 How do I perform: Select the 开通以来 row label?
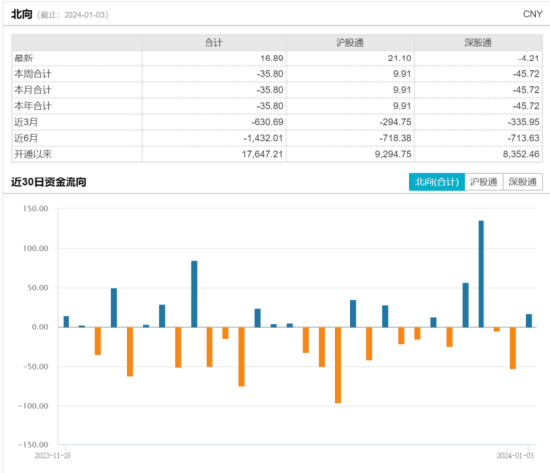(33, 154)
